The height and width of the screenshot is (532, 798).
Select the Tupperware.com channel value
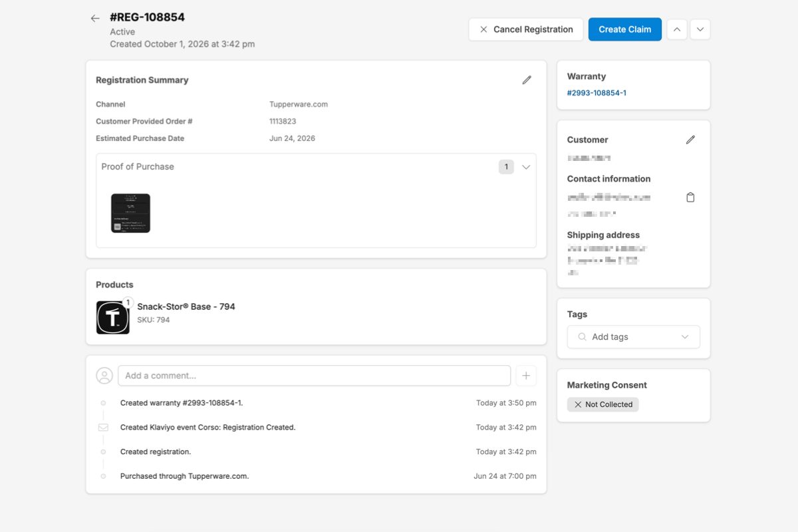[299, 104]
